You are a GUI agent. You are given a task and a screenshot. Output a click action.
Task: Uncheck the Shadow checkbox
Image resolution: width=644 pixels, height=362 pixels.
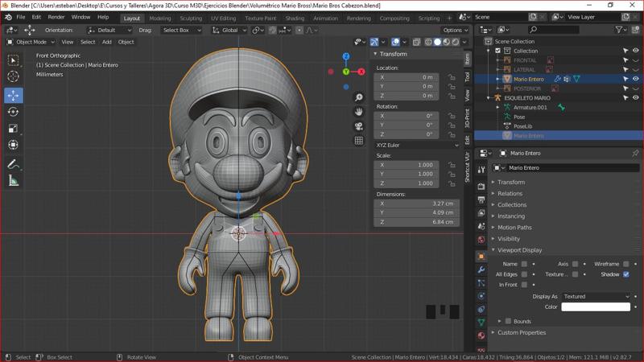pos(626,274)
